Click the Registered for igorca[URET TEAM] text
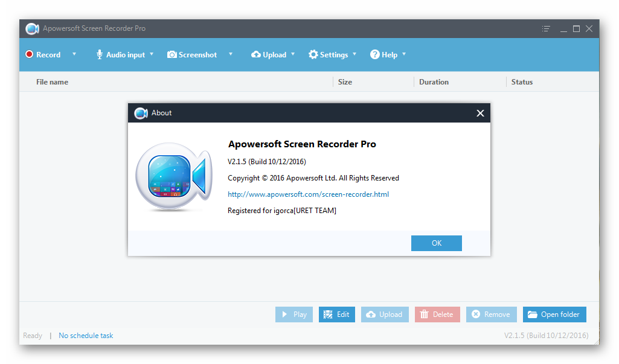Image resolution: width=619 pixels, height=364 pixels. click(282, 211)
